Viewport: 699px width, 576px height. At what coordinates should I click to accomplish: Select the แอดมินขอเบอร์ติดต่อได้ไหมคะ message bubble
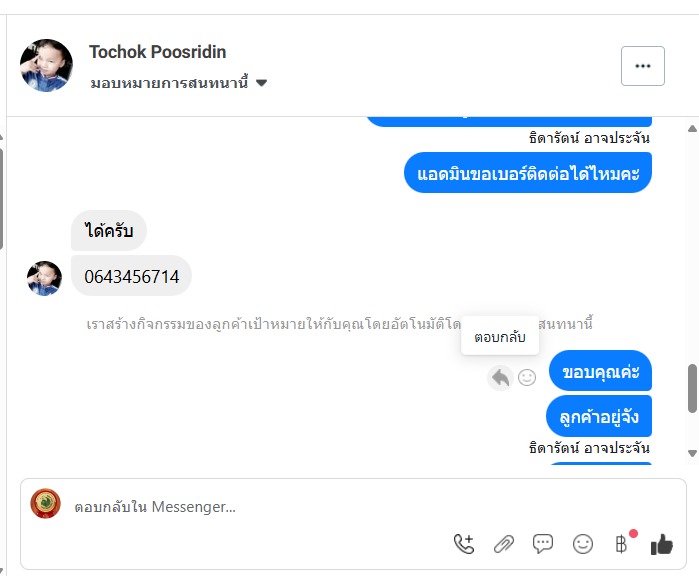[528, 172]
